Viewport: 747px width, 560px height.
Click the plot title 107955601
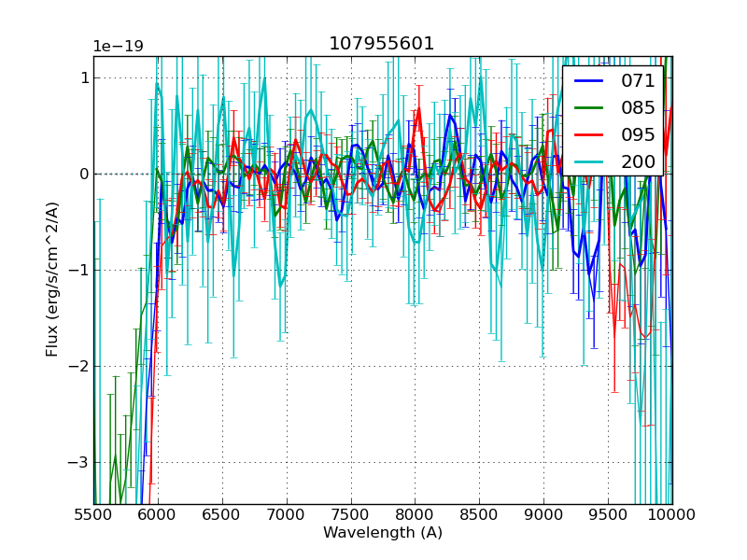pyautogui.click(x=382, y=44)
